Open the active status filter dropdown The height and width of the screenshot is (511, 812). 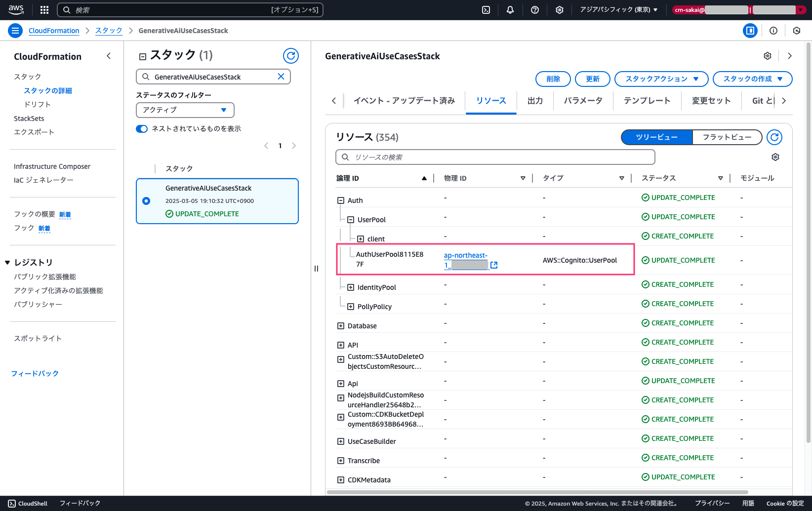click(185, 110)
